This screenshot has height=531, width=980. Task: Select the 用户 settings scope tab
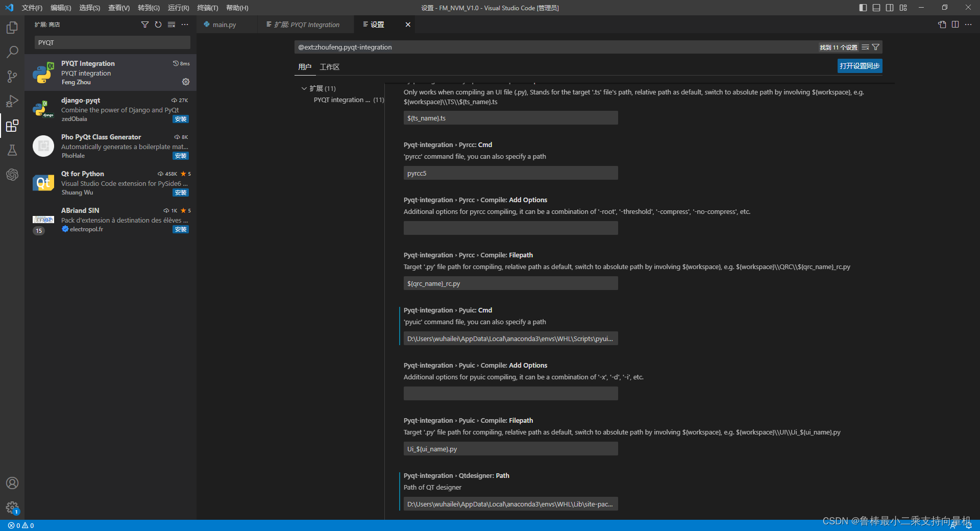(x=305, y=67)
